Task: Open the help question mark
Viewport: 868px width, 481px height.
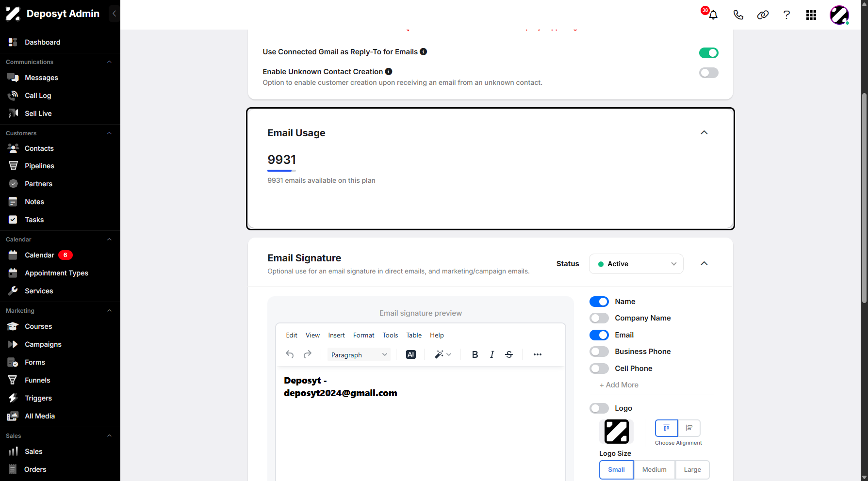Action: pos(786,15)
